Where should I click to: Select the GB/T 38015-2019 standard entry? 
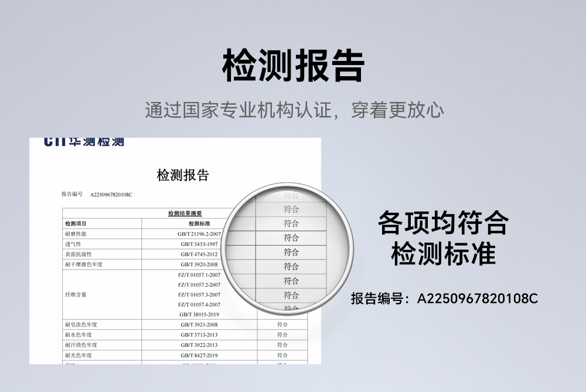tap(199, 314)
